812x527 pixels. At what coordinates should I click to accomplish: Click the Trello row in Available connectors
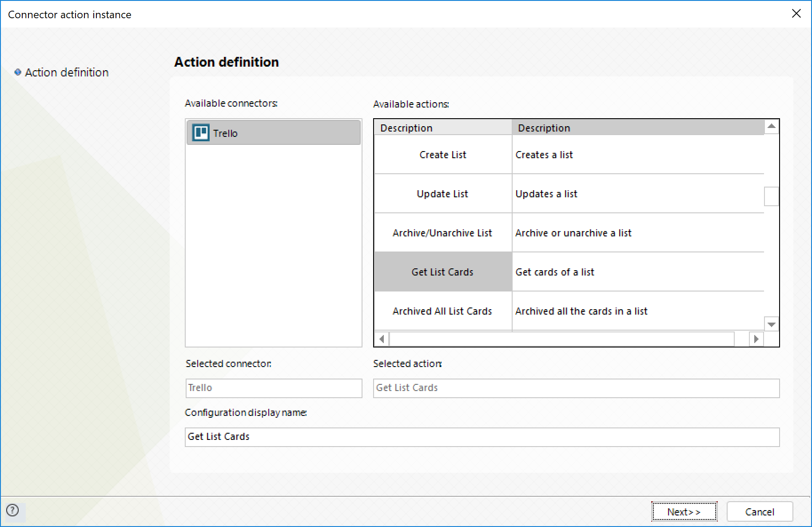(x=274, y=132)
